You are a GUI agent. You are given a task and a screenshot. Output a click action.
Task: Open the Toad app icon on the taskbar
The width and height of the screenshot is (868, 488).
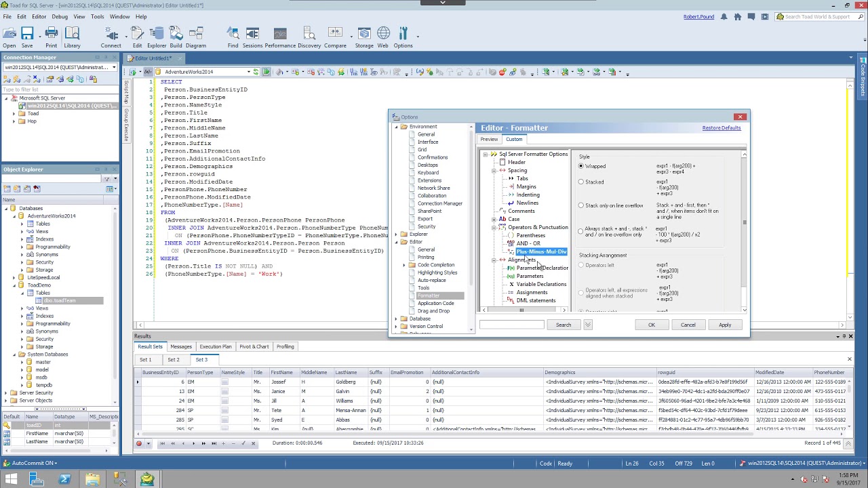coord(147,480)
